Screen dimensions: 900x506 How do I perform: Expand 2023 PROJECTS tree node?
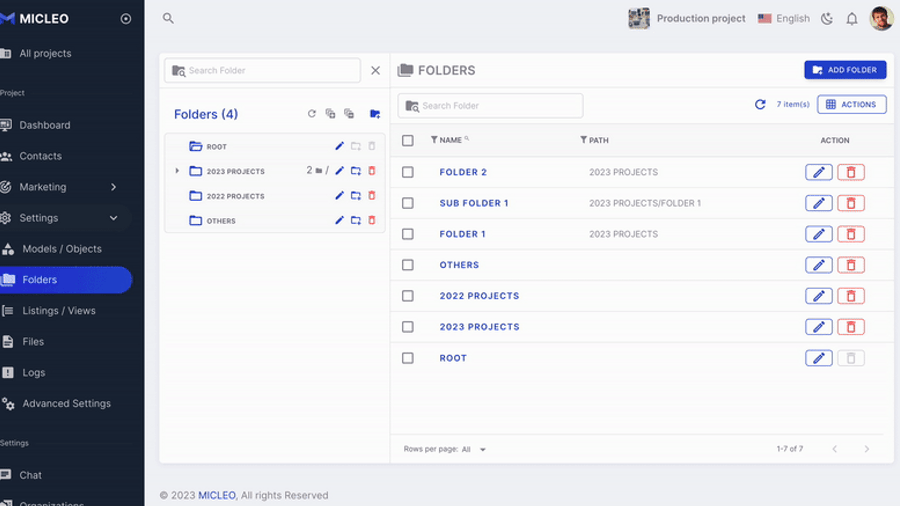pyautogui.click(x=177, y=171)
